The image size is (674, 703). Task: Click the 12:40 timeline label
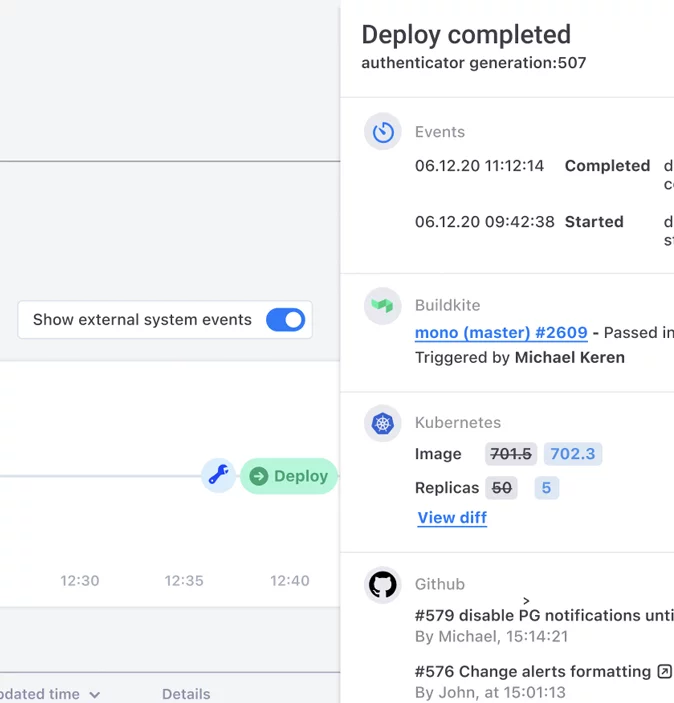(x=290, y=581)
